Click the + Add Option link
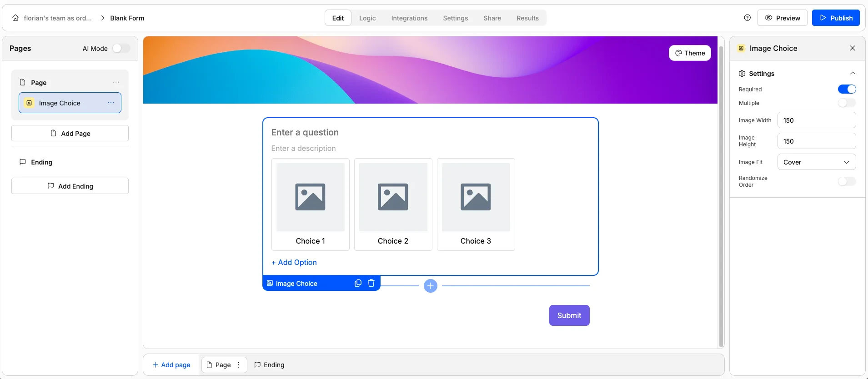Screen dimensions: 868x379 [294, 262]
